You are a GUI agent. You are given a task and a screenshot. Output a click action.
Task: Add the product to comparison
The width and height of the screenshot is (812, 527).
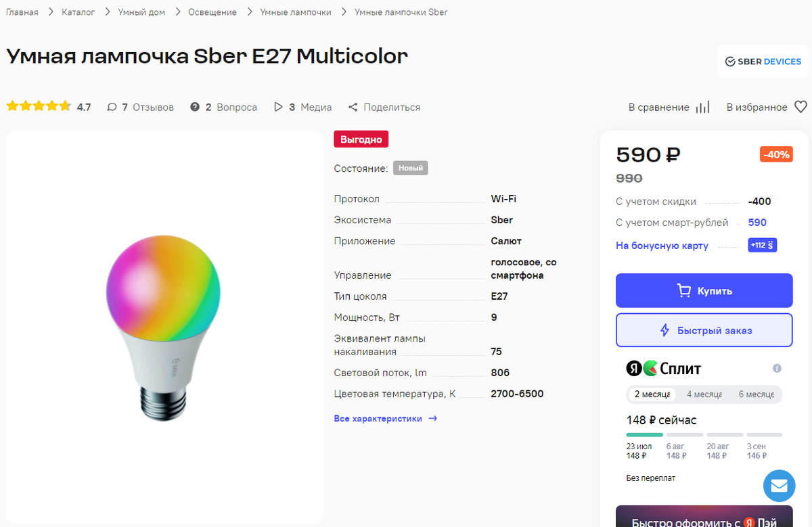(702, 106)
